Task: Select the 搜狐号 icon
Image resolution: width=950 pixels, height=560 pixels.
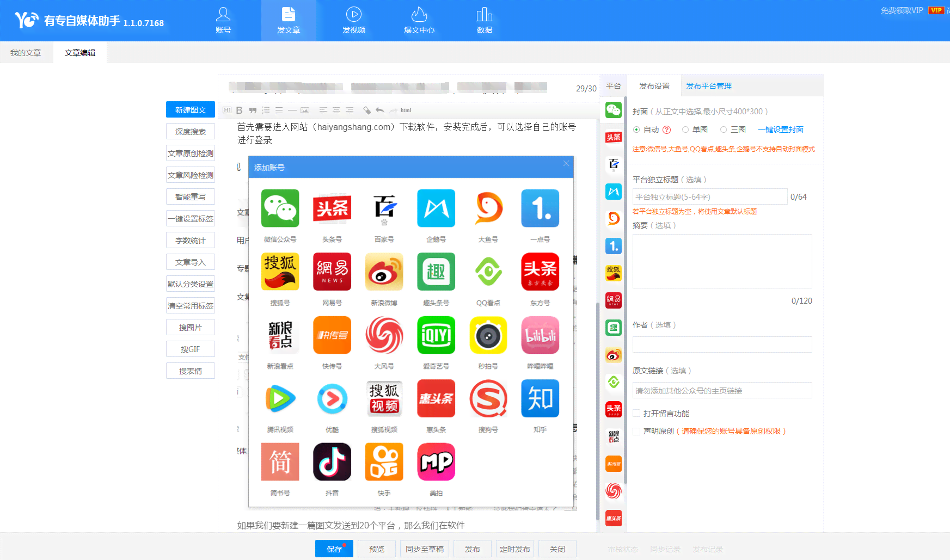Action: pyautogui.click(x=280, y=272)
